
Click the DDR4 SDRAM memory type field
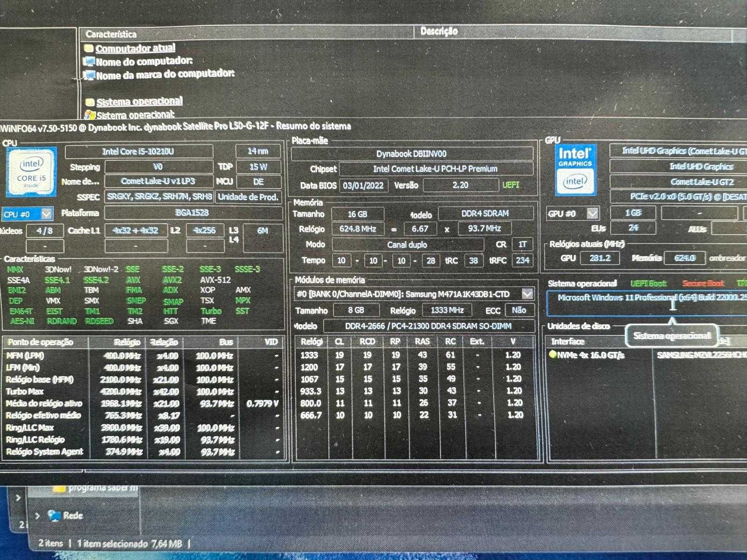(486, 213)
